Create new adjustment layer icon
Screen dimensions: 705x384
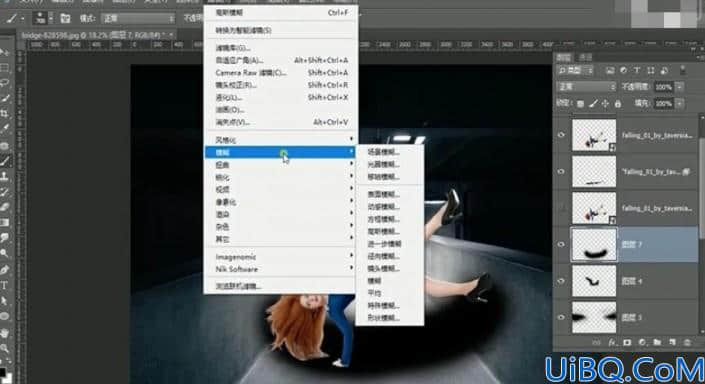[x=642, y=343]
